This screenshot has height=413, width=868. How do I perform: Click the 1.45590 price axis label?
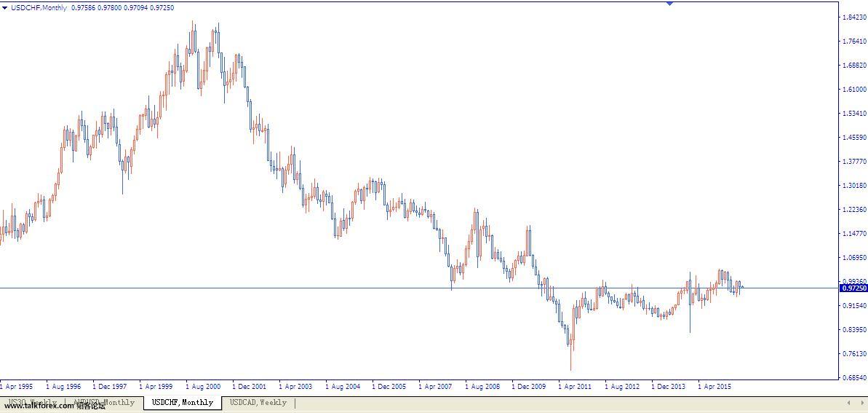[x=853, y=138]
